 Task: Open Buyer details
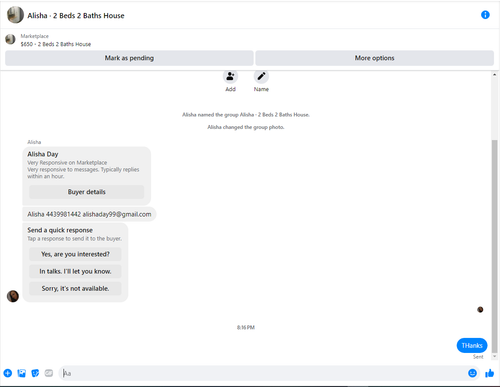coord(86,192)
